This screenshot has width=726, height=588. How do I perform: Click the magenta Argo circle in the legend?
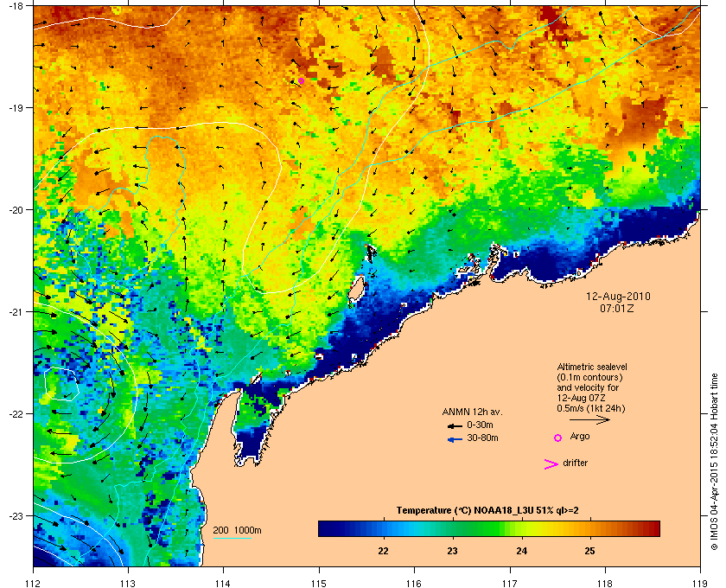click(558, 438)
